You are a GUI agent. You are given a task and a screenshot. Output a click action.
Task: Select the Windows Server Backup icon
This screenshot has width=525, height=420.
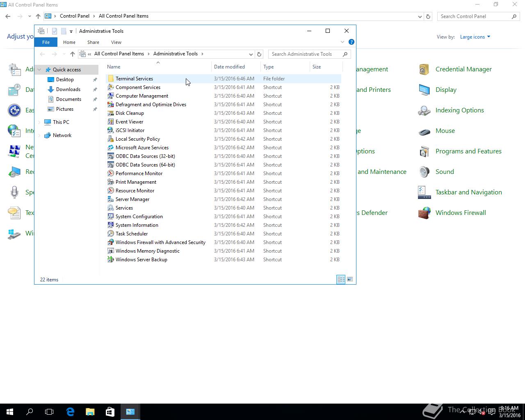click(110, 260)
